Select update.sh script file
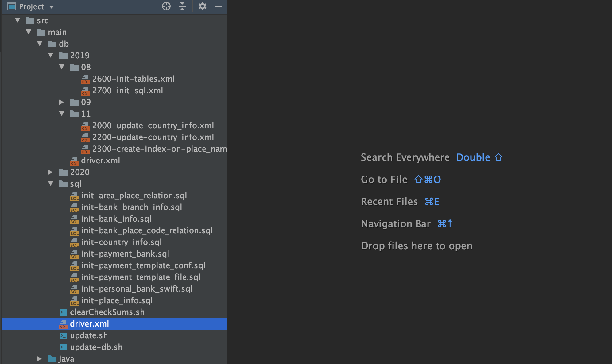This screenshot has height=364, width=612. click(x=89, y=335)
